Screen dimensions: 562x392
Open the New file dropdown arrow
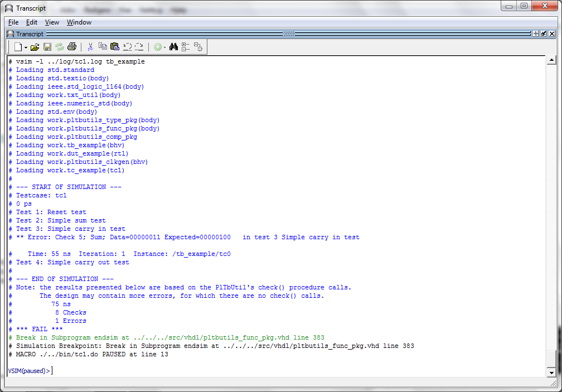26,47
